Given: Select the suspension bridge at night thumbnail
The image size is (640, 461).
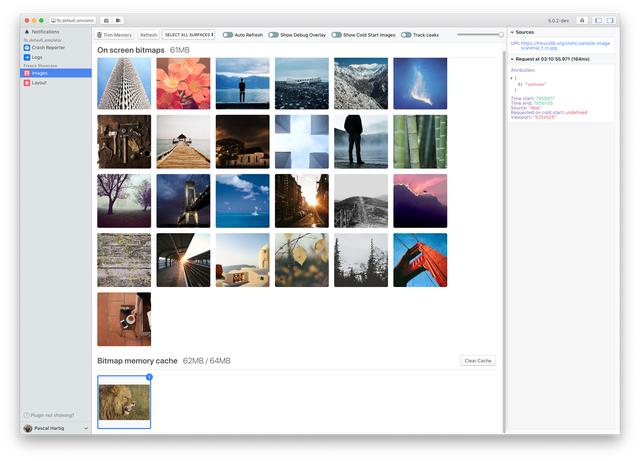Looking at the screenshot, I should [183, 201].
